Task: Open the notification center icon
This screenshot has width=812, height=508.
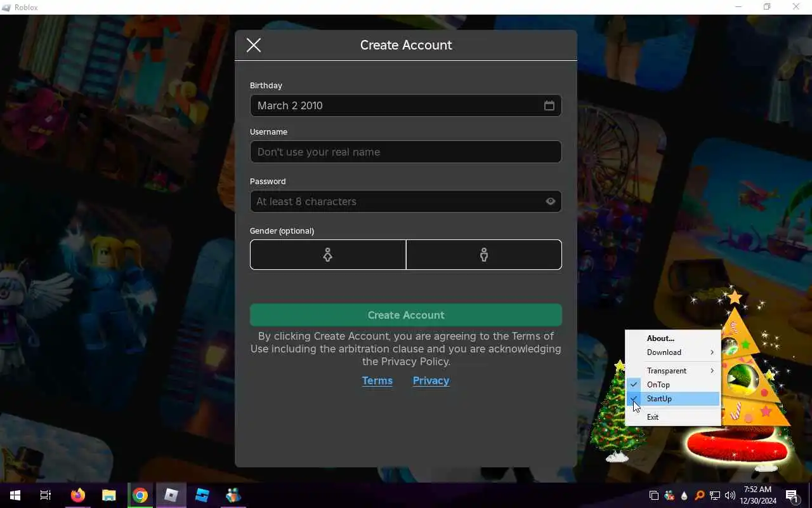Action: click(792, 495)
